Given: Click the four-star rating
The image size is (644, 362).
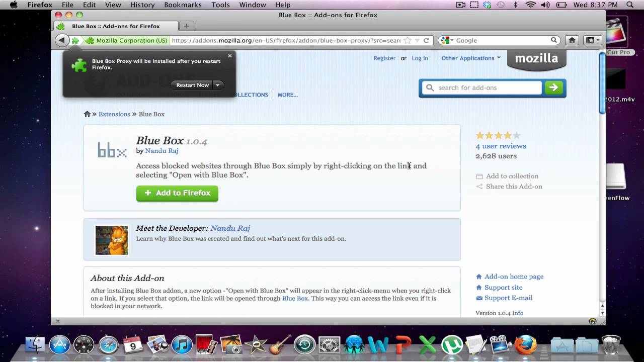Looking at the screenshot, I should [x=498, y=135].
